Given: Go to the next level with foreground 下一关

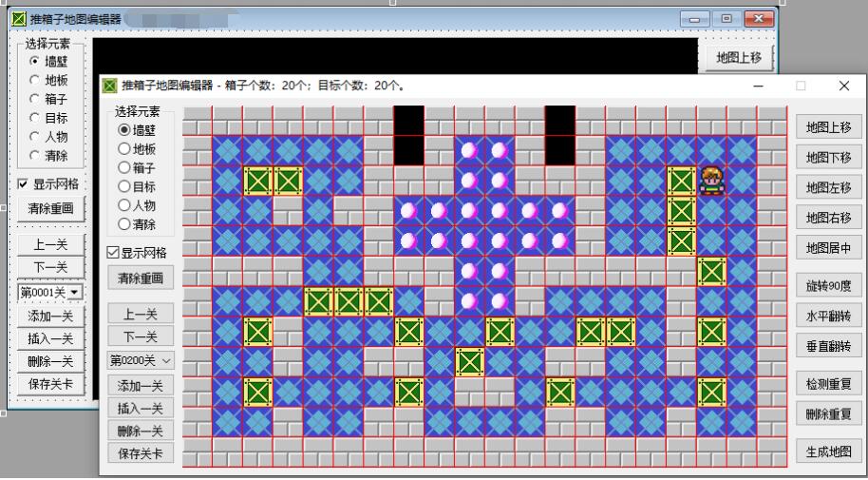Looking at the screenshot, I should [x=141, y=336].
